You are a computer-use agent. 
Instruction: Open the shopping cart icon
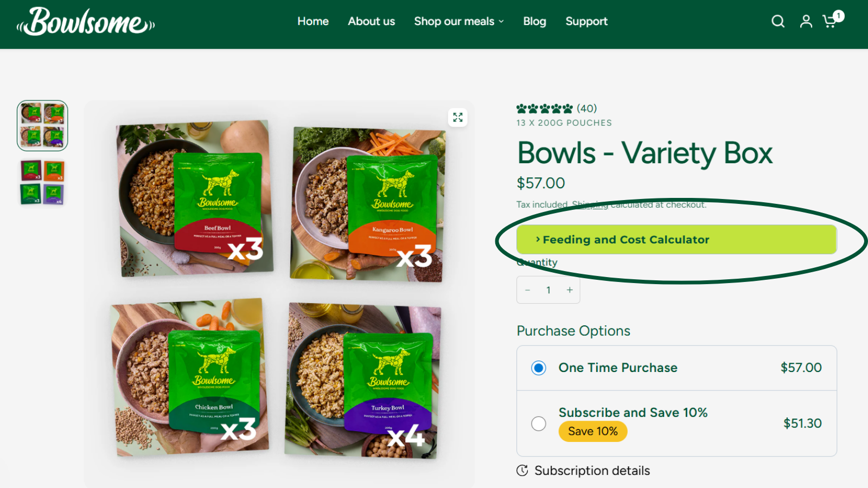point(829,21)
